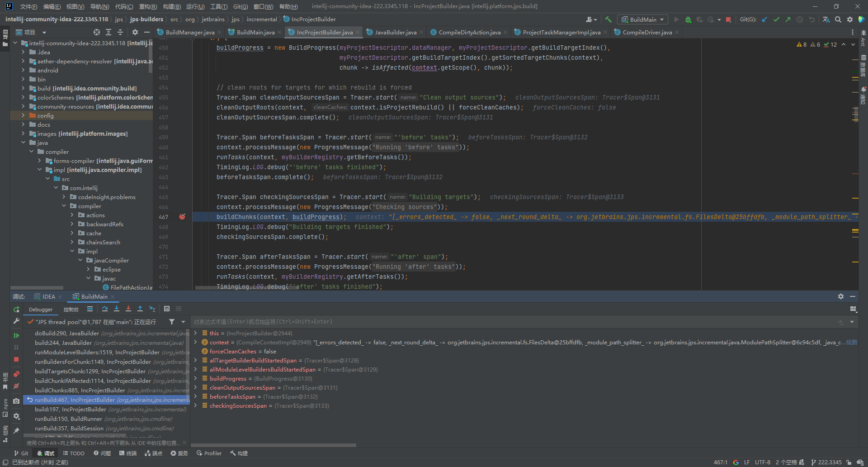
Task: Click the Step Out debugger icon
Action: [141, 310]
